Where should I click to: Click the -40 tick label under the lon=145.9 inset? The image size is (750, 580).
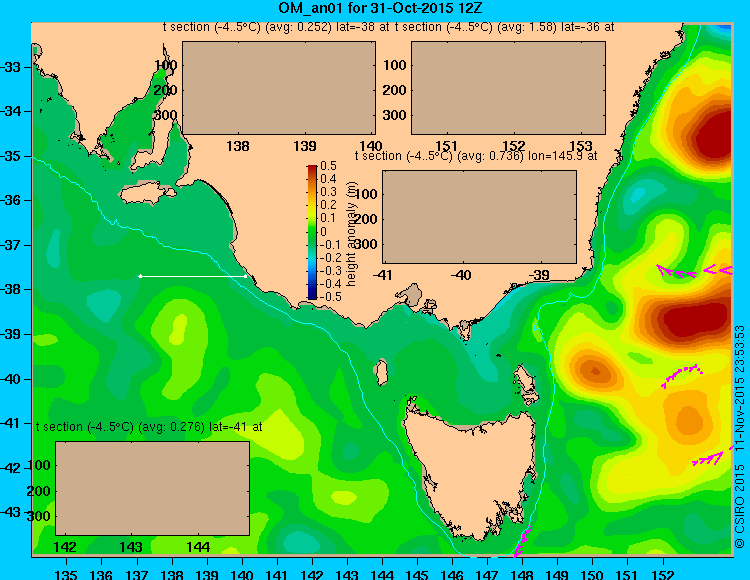[x=462, y=275]
